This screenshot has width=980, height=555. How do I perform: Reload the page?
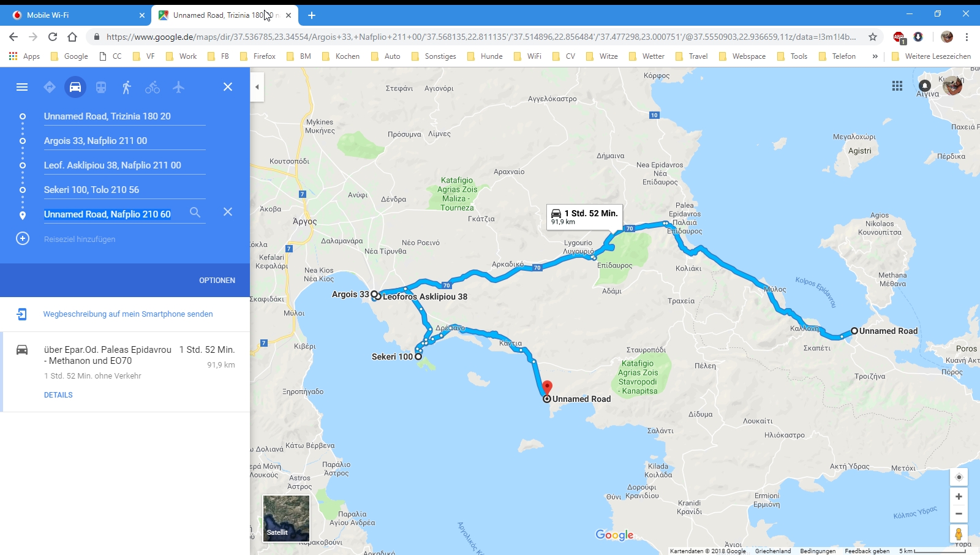53,37
